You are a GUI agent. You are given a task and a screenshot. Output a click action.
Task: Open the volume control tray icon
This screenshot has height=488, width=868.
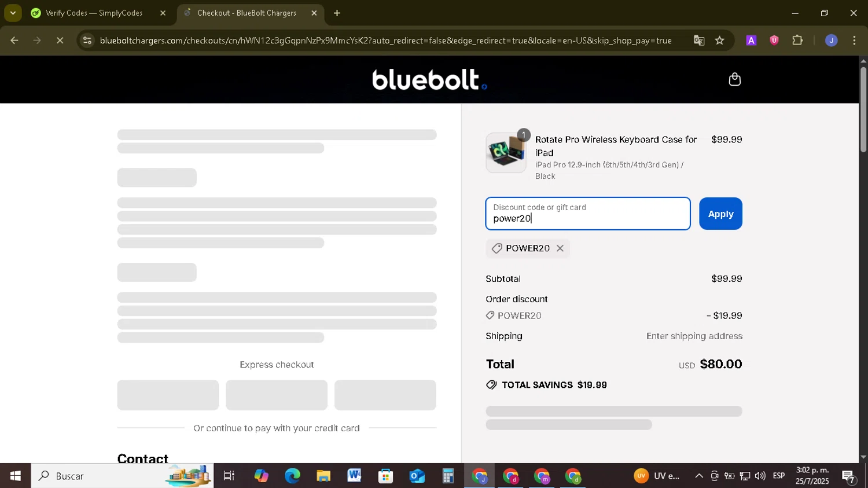(x=760, y=476)
